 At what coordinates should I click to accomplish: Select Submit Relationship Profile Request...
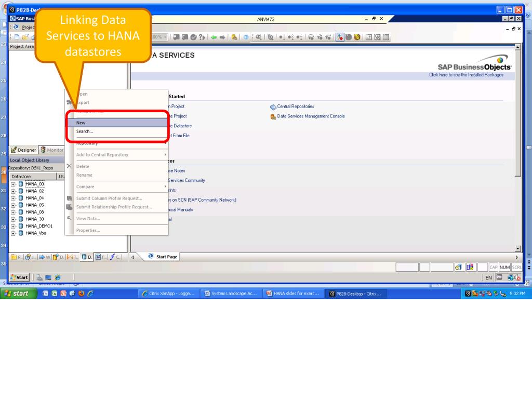pos(117,207)
